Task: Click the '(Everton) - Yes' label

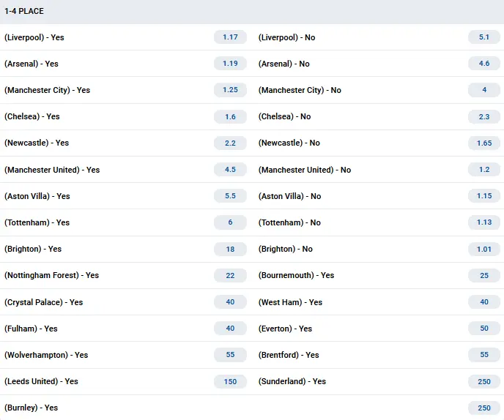Action: coord(285,329)
